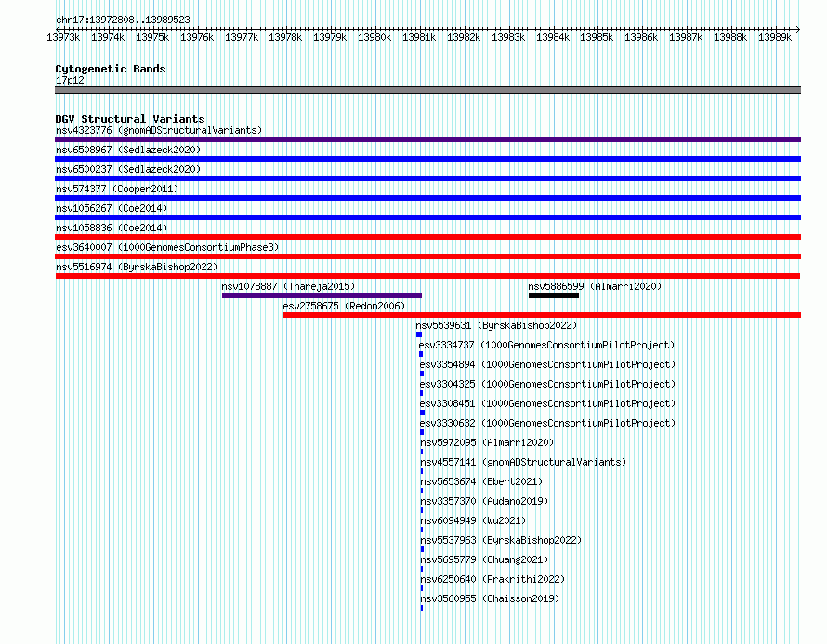827x644 pixels.
Task: Click the red nsv1058836 variant bar
Action: pos(427,237)
